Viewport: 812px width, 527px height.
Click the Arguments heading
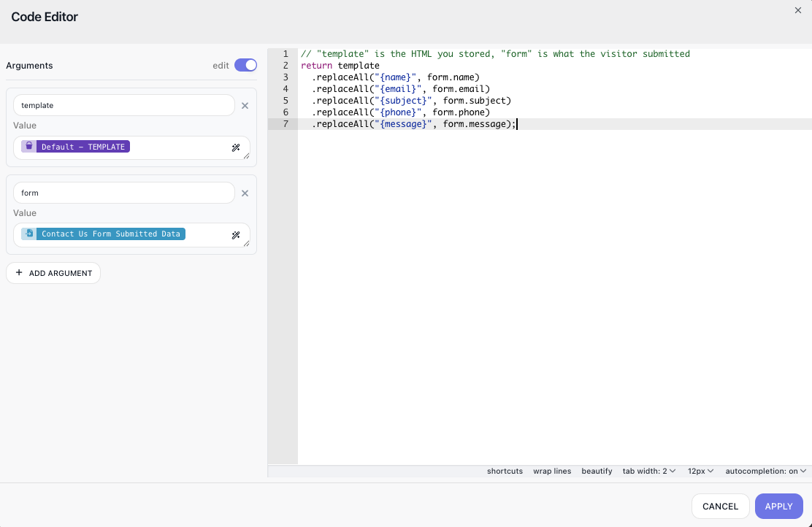pos(29,66)
